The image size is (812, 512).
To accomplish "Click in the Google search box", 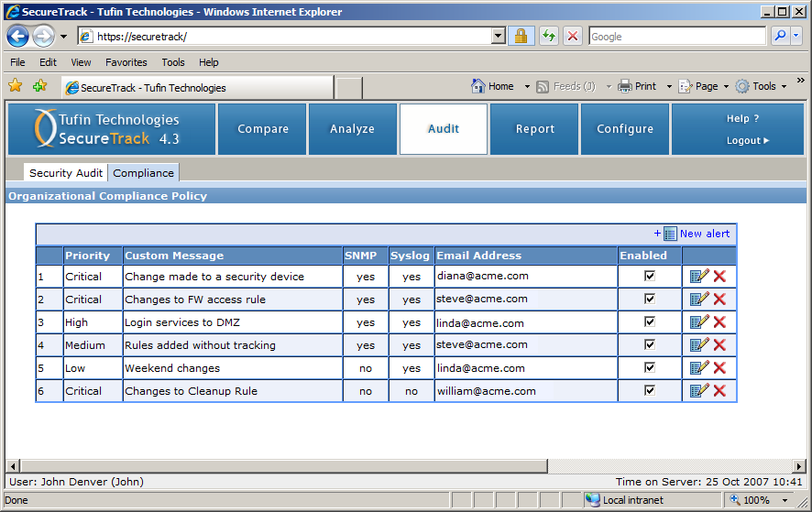I will click(677, 37).
